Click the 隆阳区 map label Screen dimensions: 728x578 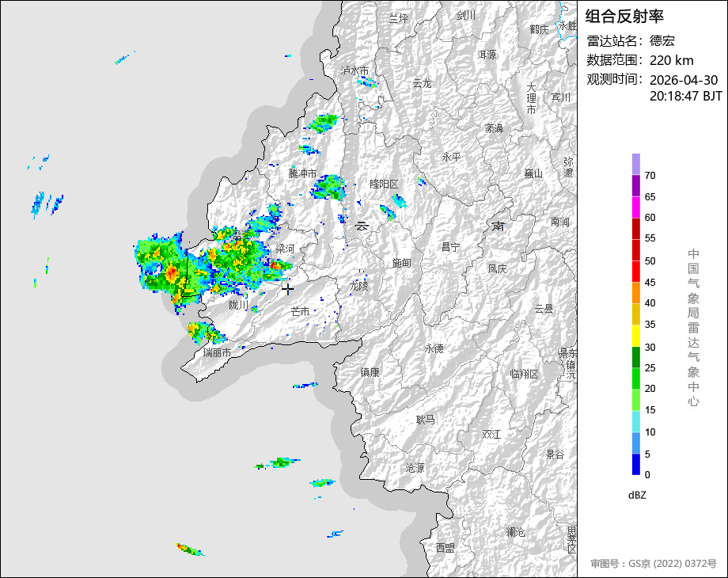coord(384,184)
